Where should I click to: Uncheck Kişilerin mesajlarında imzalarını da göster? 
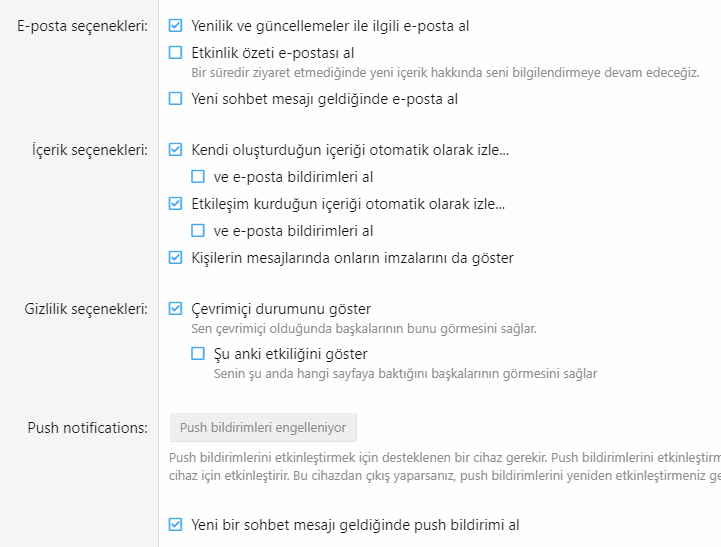tap(176, 258)
